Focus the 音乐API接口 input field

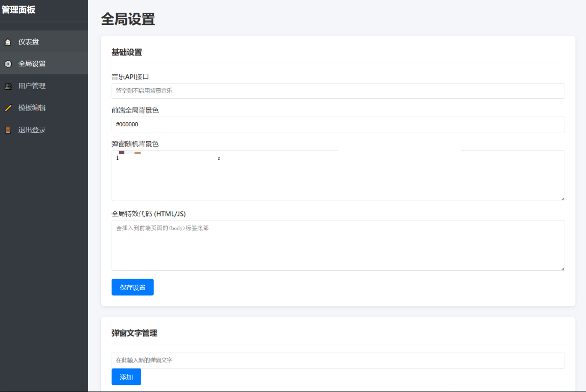(338, 91)
